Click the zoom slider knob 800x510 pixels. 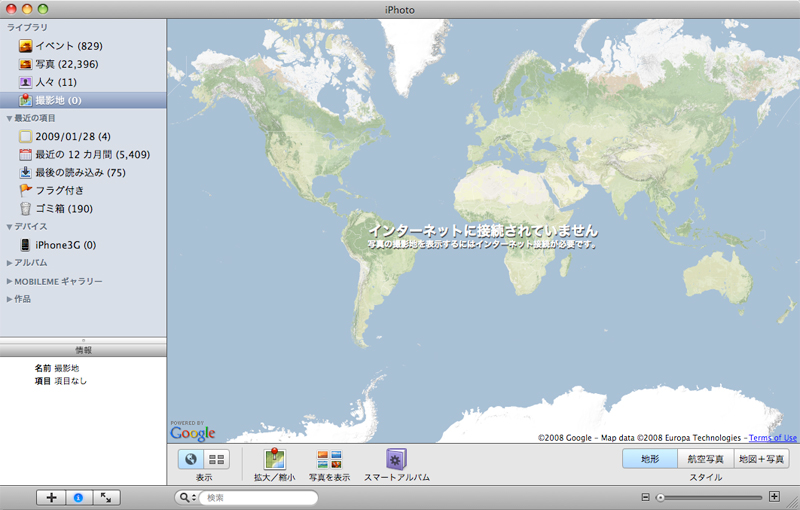pyautogui.click(x=660, y=497)
